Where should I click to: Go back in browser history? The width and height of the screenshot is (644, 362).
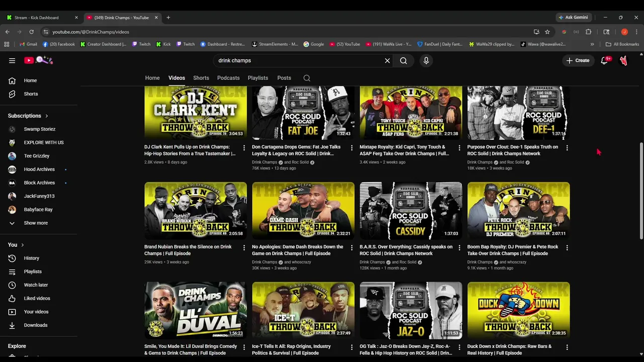coord(8,32)
